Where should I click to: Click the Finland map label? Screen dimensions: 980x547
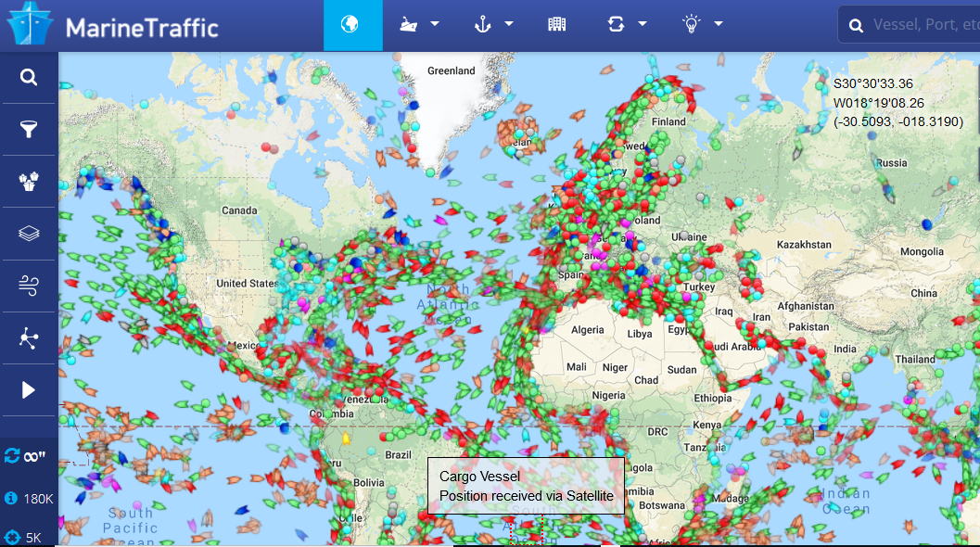click(668, 121)
